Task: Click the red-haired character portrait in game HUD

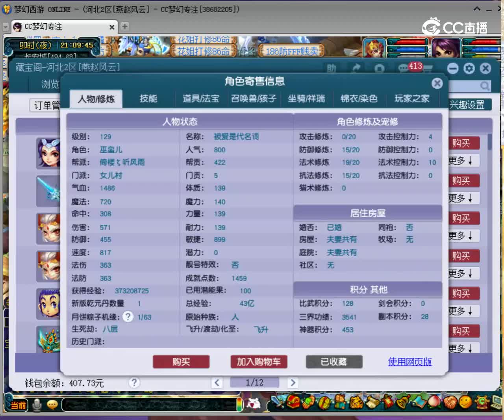Action: click(x=374, y=48)
